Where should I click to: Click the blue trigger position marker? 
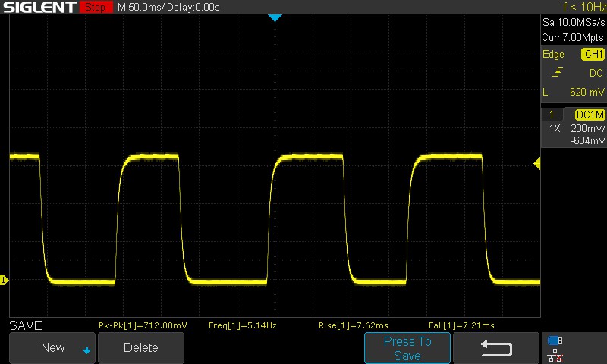[x=275, y=17]
